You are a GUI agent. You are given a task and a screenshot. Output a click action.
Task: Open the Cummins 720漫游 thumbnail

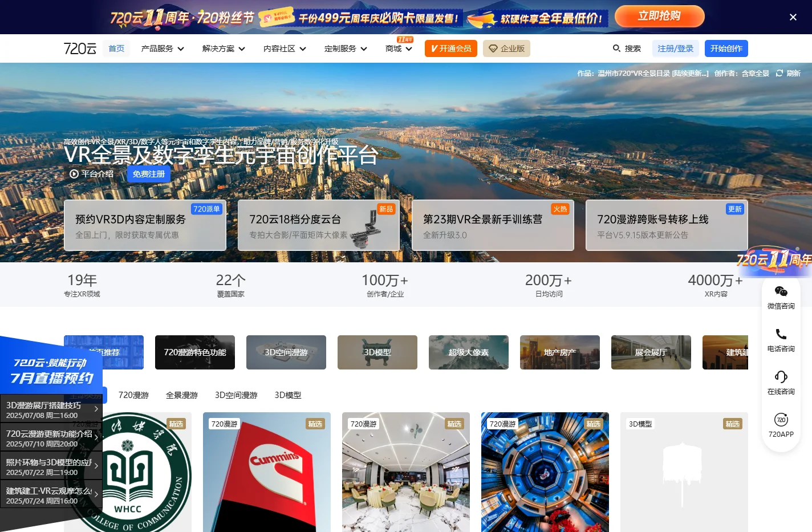(x=267, y=472)
